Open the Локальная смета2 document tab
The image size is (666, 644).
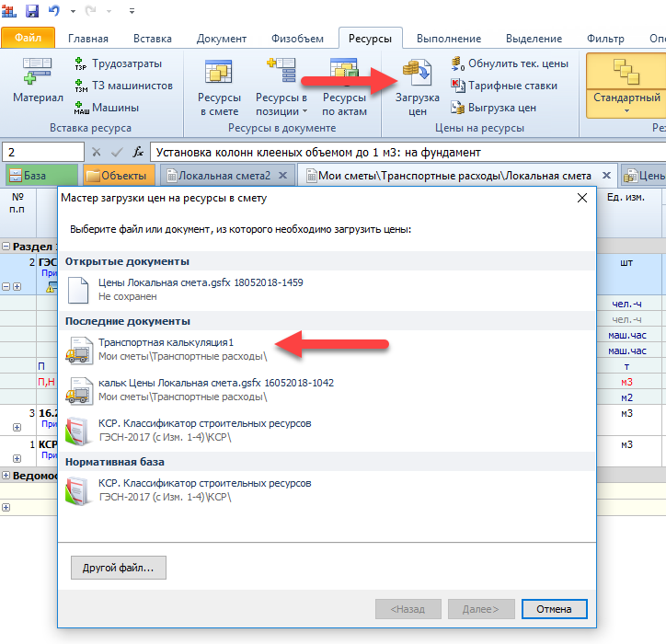click(x=224, y=175)
